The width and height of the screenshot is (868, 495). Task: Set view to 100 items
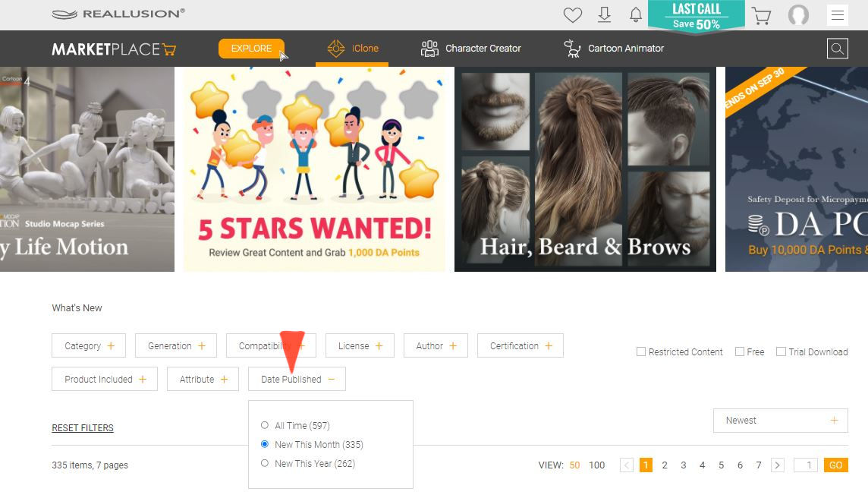[596, 465]
